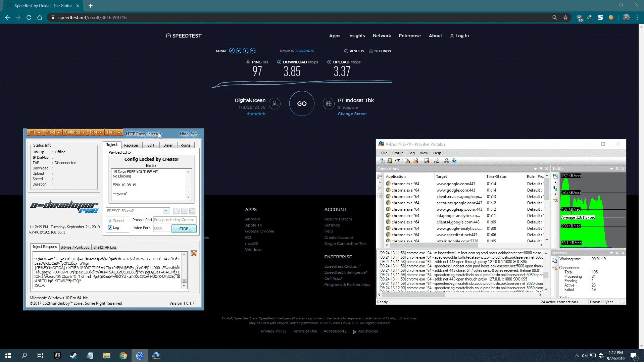
Task: Open the Settings dropdown in Injector
Action: (x=75, y=132)
